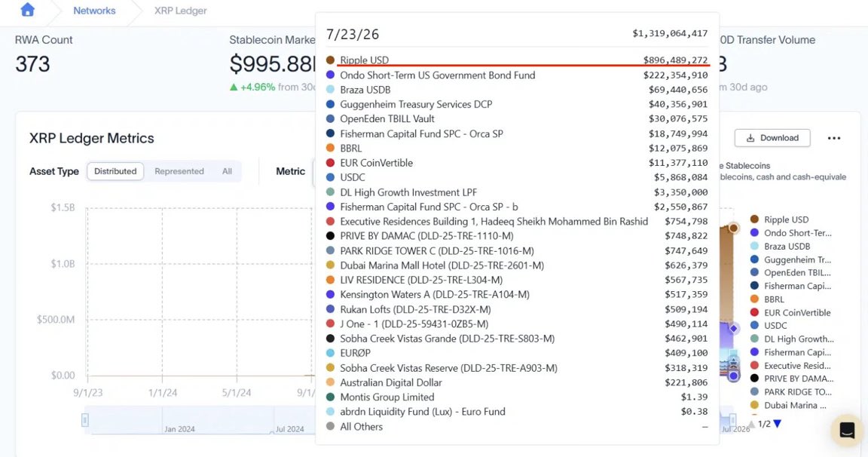Toggle Dubai Marina legend entry
Screen dimensions: 868x457
tap(788, 405)
